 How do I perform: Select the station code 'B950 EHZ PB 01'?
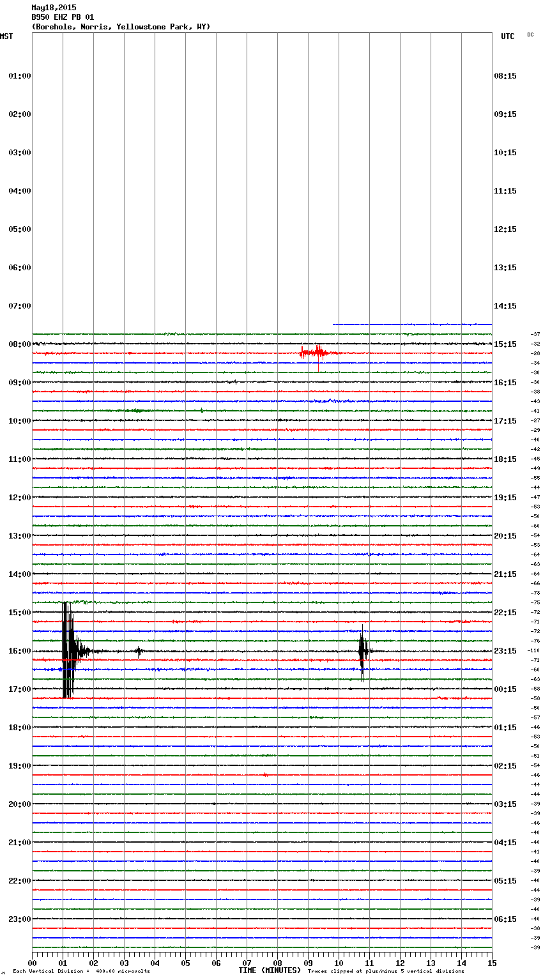click(x=63, y=17)
